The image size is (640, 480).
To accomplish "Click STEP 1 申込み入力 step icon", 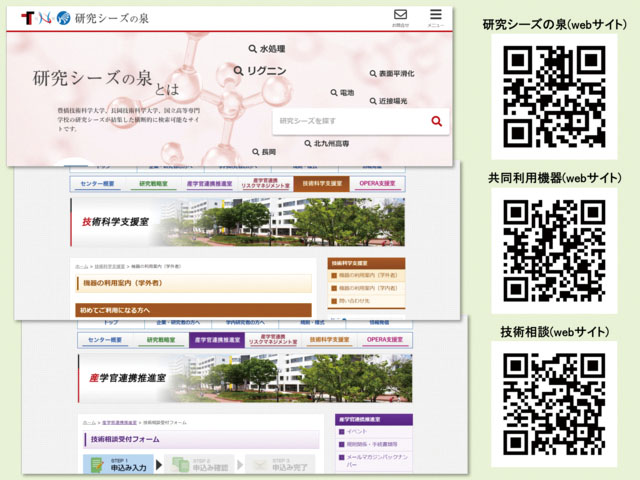I will pyautogui.click(x=119, y=464).
